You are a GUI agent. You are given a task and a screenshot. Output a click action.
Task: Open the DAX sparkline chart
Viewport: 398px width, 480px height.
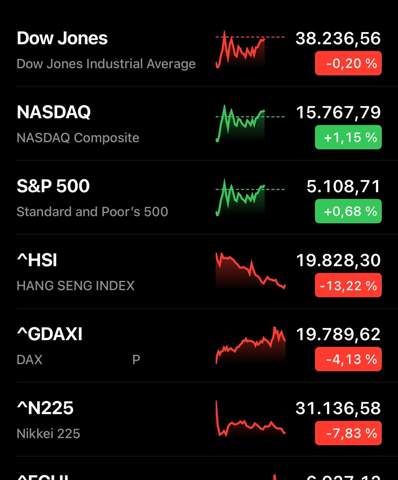[250, 345]
